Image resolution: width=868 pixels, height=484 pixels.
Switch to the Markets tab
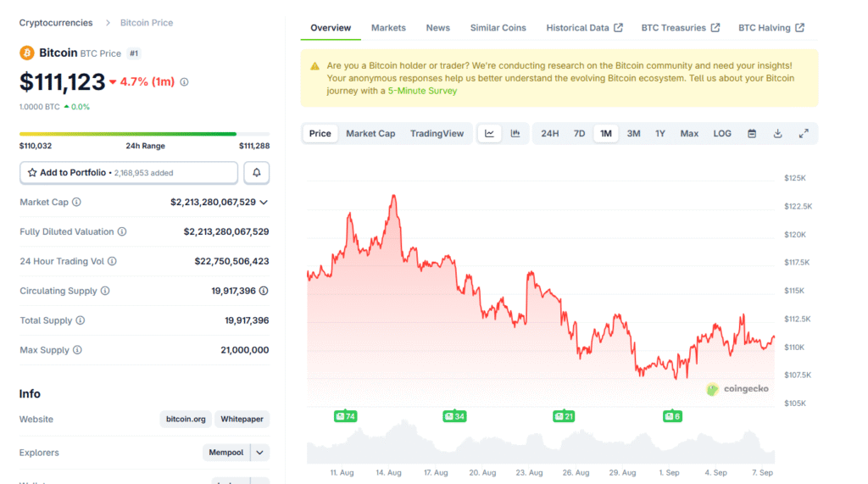pos(388,28)
